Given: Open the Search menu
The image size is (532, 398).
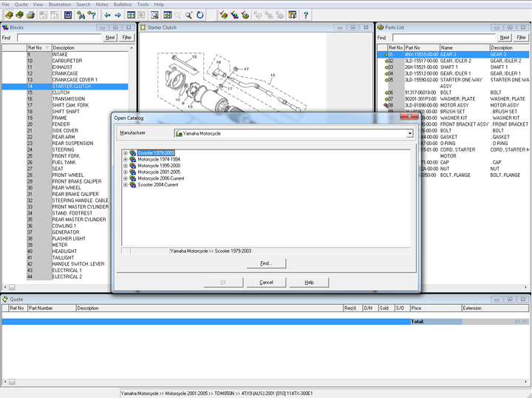Looking at the screenshot, I should pos(83,4).
